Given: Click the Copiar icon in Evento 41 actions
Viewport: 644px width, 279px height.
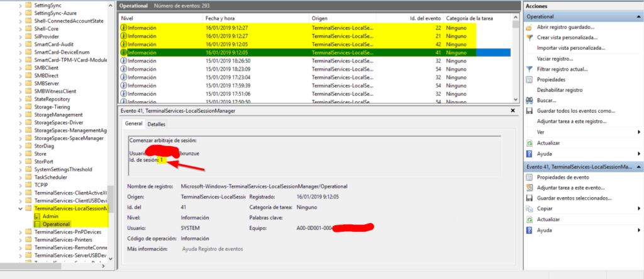Looking at the screenshot, I should point(530,208).
